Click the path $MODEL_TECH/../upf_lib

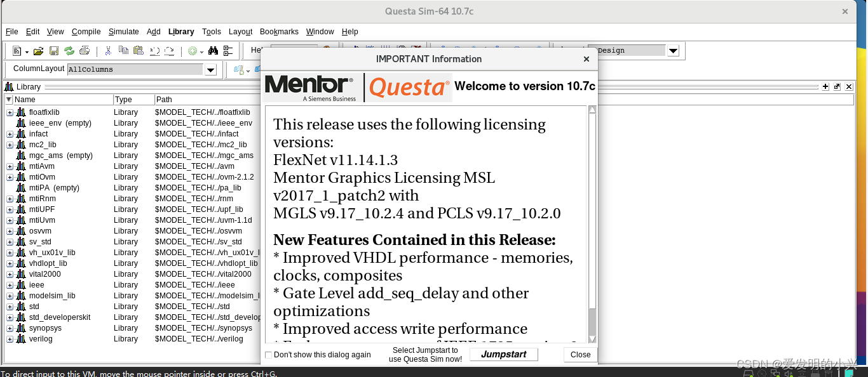pos(199,209)
